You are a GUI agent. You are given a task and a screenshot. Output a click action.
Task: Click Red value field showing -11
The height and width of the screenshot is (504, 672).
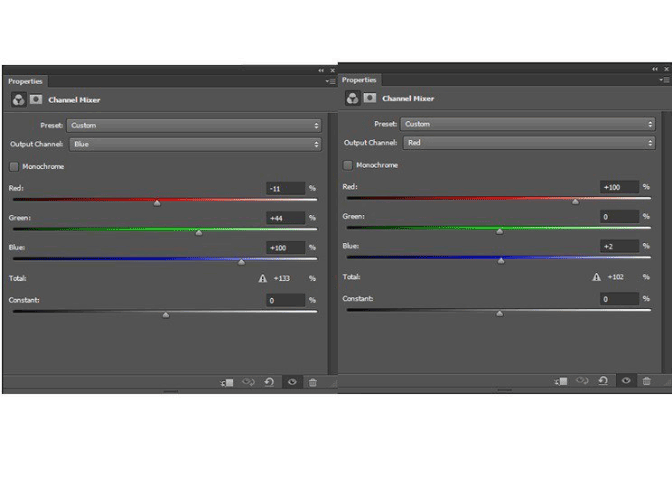pyautogui.click(x=285, y=189)
